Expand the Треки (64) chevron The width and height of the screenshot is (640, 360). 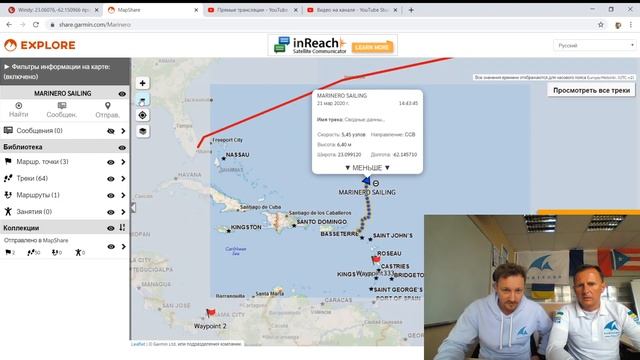[123, 179]
